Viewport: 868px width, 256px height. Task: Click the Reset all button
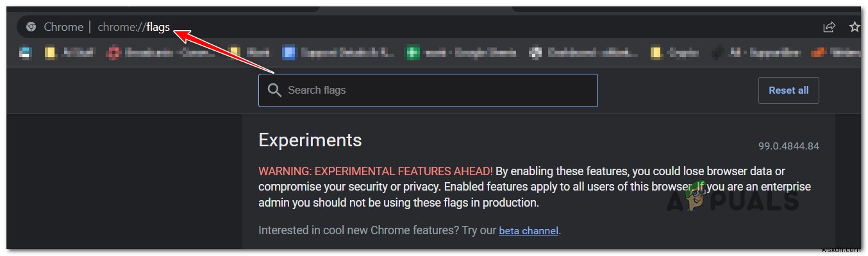pos(789,90)
